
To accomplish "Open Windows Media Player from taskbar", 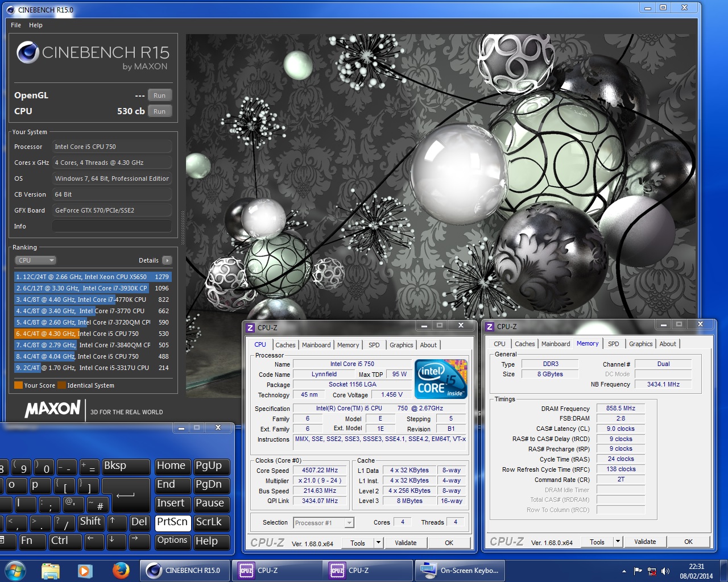I will [x=85, y=571].
